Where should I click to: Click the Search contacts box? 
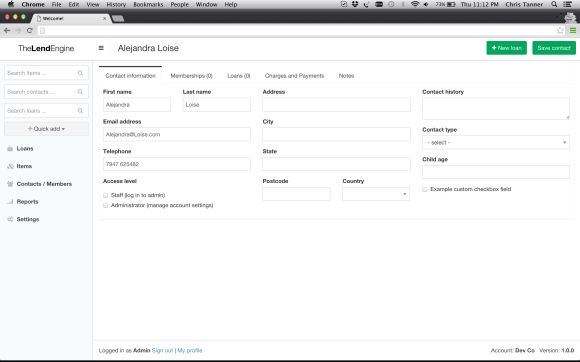point(46,92)
